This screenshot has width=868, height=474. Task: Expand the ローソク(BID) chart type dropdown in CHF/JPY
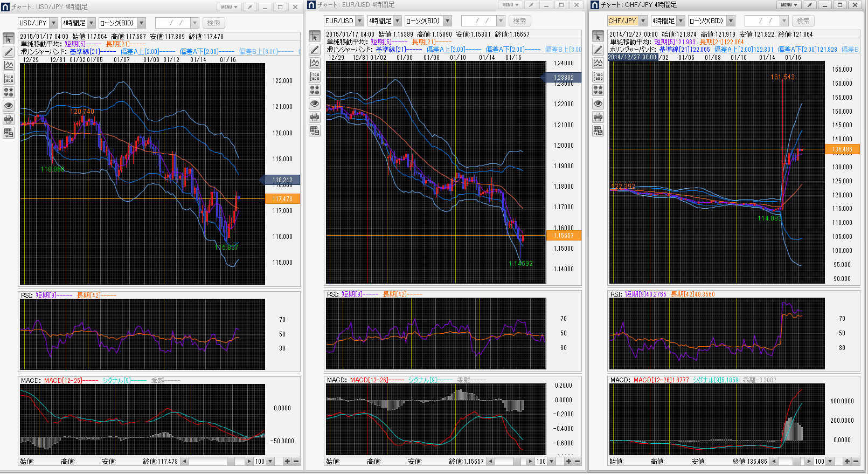click(x=731, y=21)
